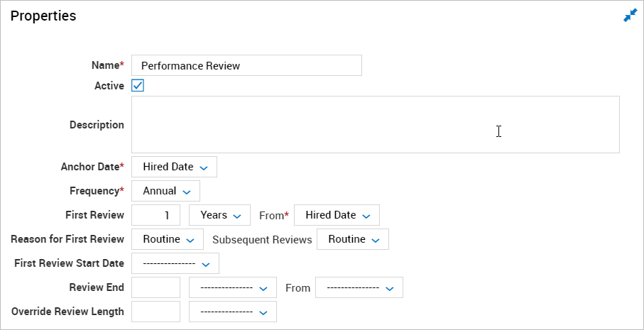Click the Properties panel heading
The width and height of the screenshot is (644, 330).
tap(43, 16)
